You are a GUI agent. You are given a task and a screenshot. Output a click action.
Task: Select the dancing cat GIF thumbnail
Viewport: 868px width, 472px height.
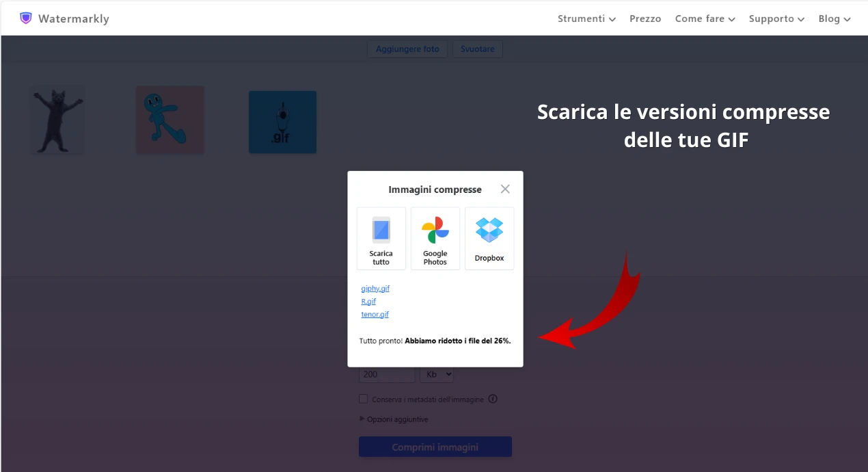tap(57, 120)
